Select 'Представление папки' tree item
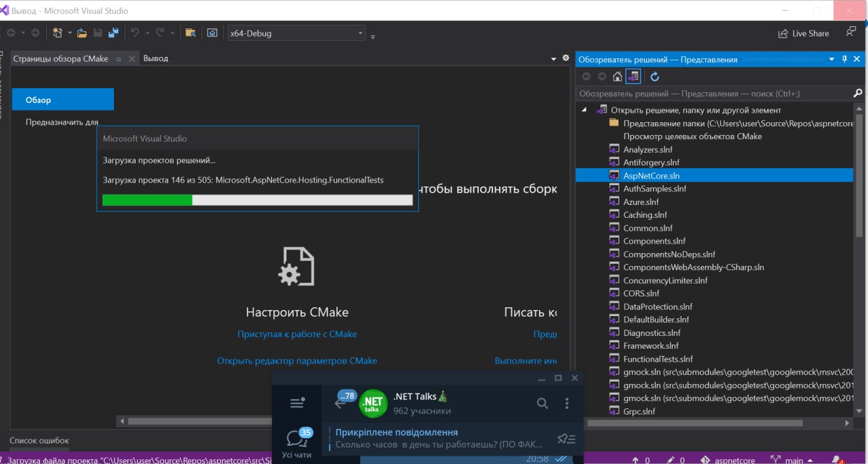Screen dimensions: 868x464 coord(738,123)
